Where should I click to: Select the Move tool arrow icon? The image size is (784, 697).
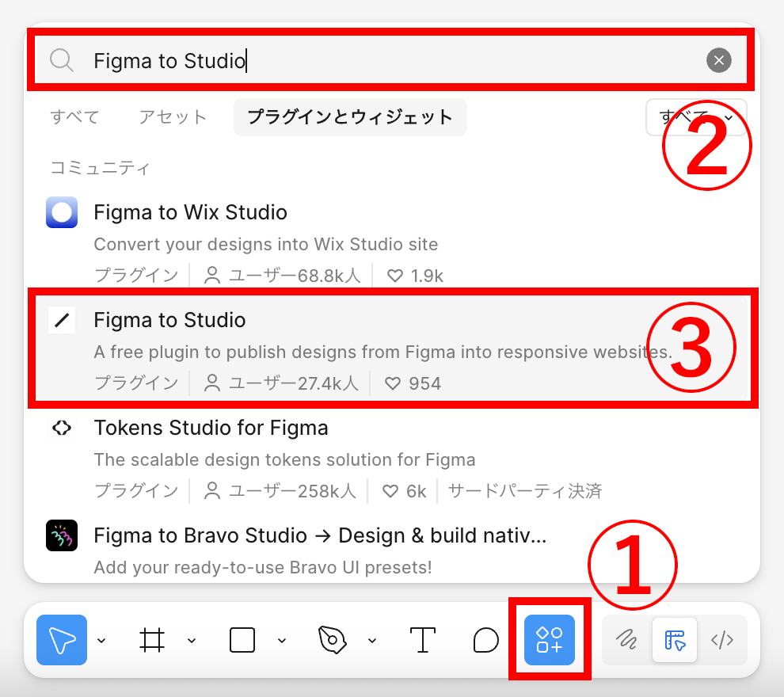62,640
